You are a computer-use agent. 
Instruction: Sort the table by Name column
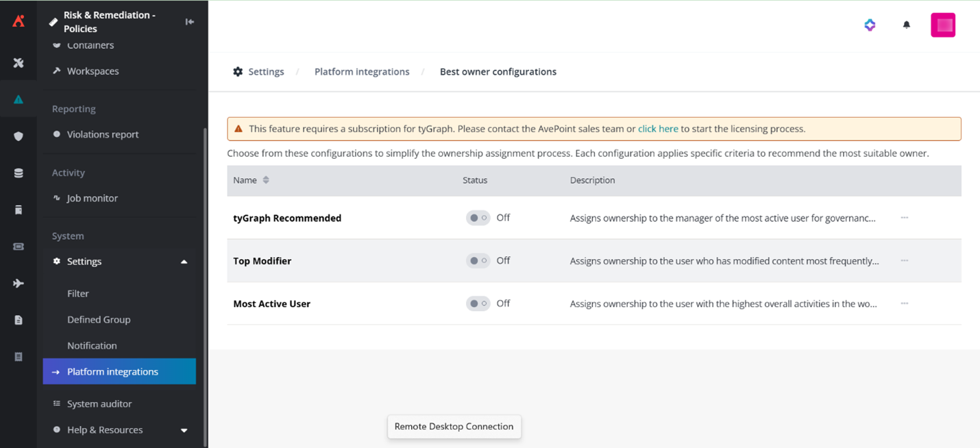[266, 180]
